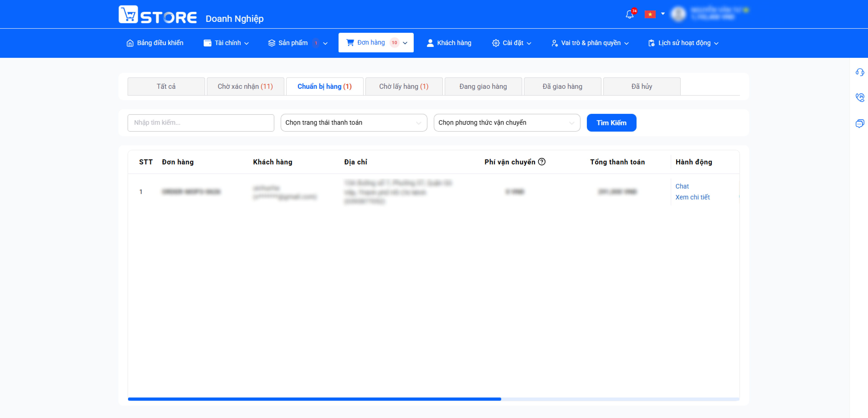Expand the Sản phẩm menu
Viewport: 868px width, 418px height.
tap(298, 43)
